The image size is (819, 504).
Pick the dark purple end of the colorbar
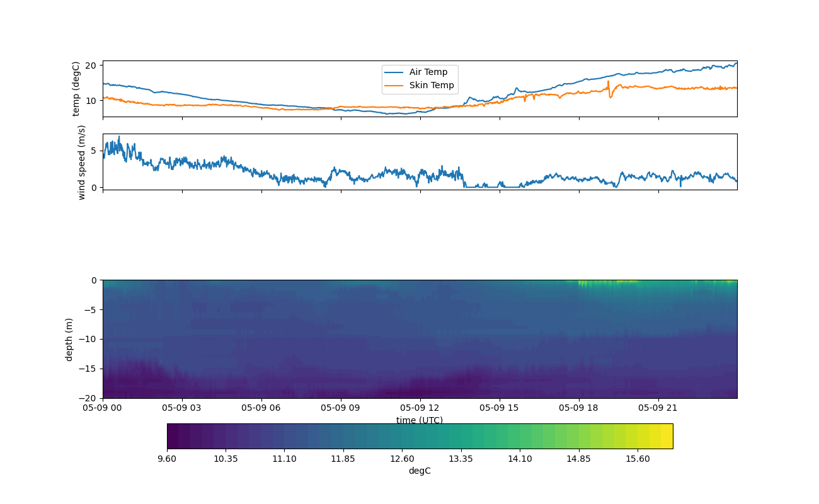point(173,436)
